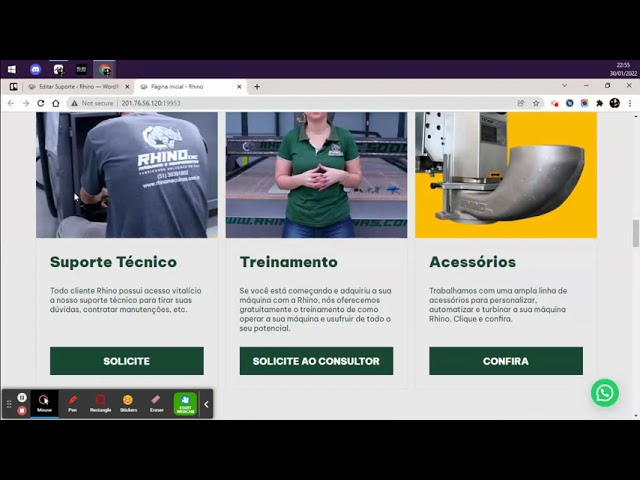Click the address bar URL
The width and height of the screenshot is (640, 480).
coord(151,103)
